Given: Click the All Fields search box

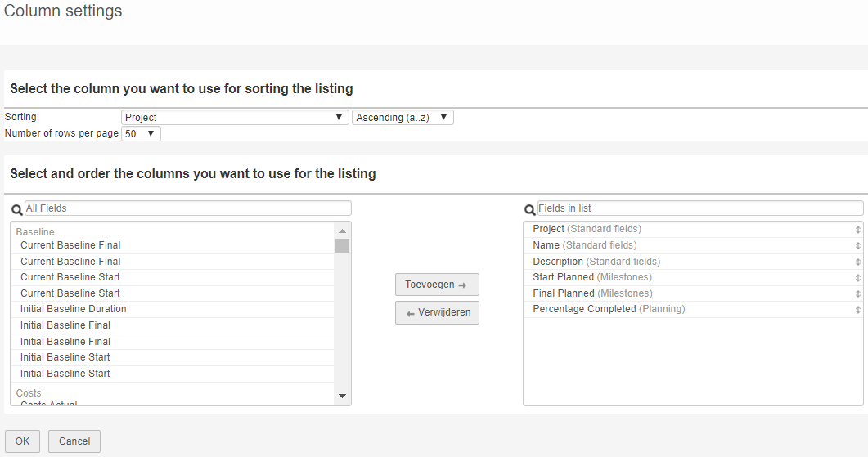Looking at the screenshot, I should coord(187,208).
